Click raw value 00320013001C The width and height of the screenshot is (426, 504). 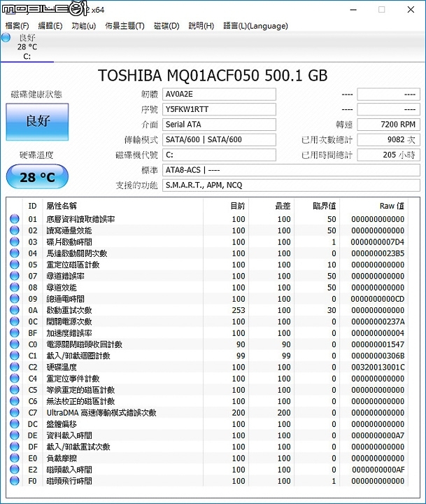[x=378, y=367]
